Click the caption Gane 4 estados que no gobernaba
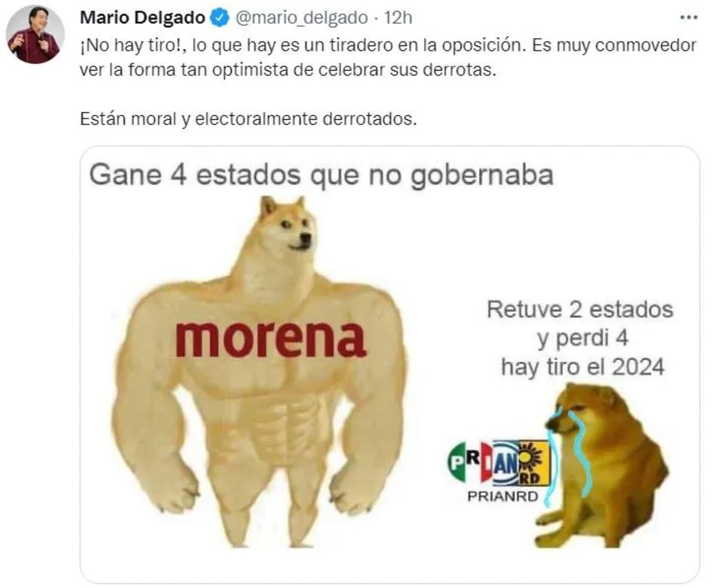The width and height of the screenshot is (718, 588). tap(321, 175)
